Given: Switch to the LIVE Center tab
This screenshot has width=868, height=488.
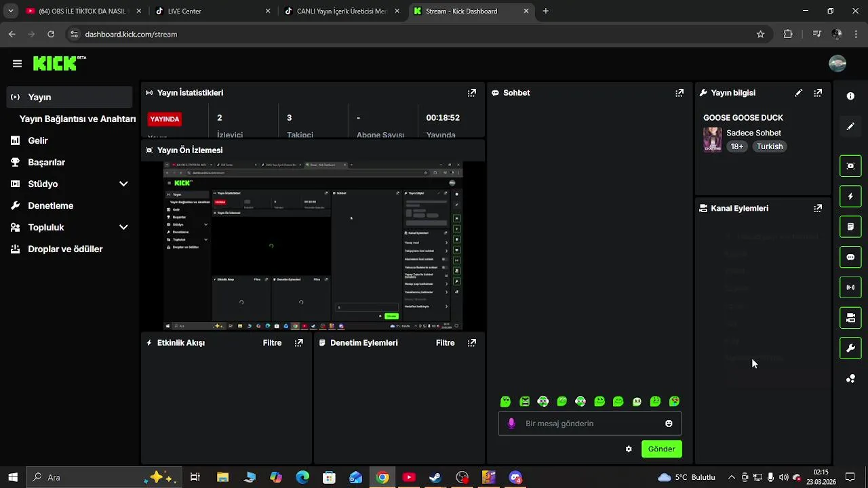Looking at the screenshot, I should (x=212, y=11).
